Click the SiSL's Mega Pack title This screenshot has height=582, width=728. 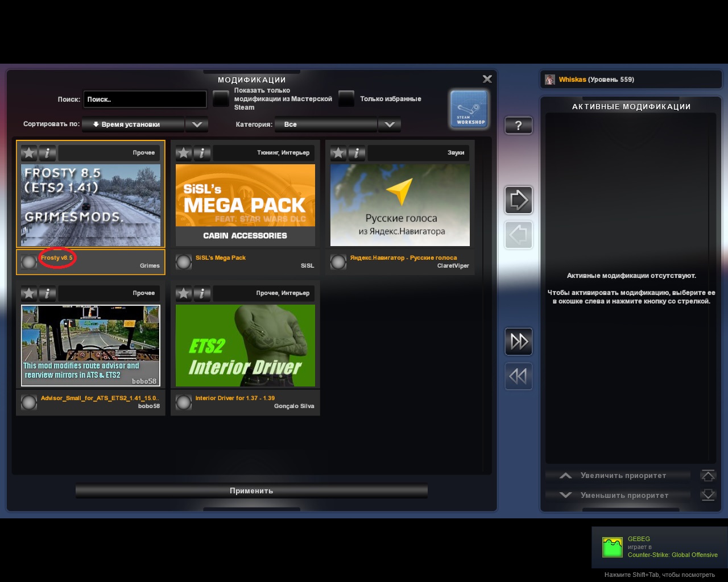click(221, 258)
